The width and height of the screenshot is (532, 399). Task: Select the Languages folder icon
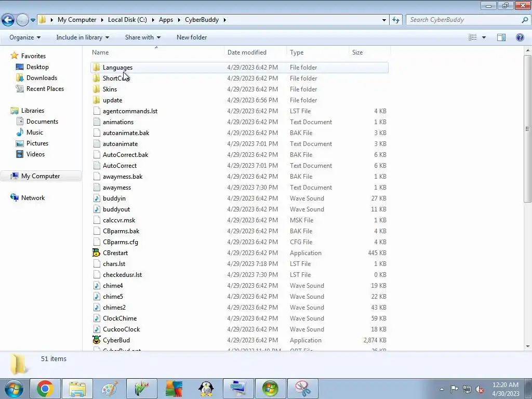pyautogui.click(x=96, y=67)
